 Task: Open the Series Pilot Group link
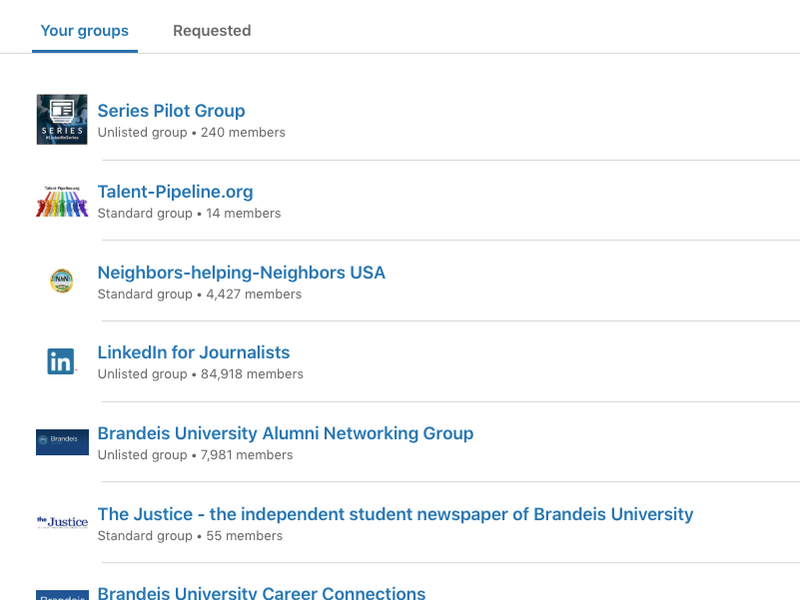[x=171, y=111]
